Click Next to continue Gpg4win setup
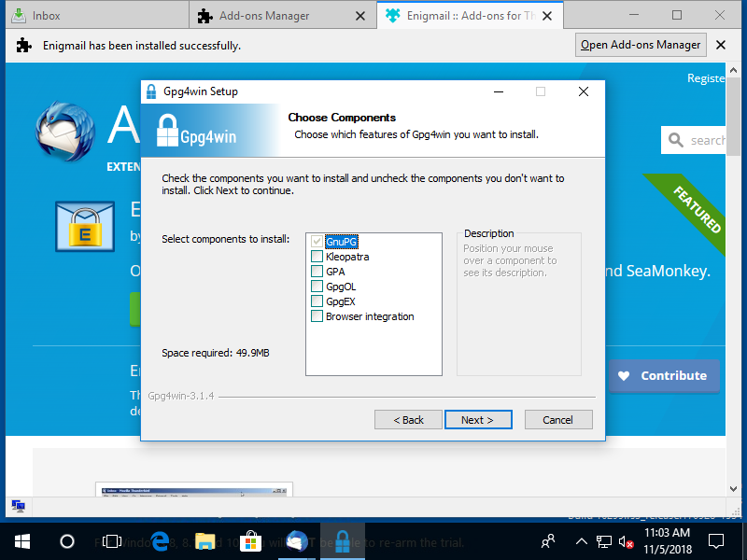Image resolution: width=747 pixels, height=560 pixels. (478, 419)
